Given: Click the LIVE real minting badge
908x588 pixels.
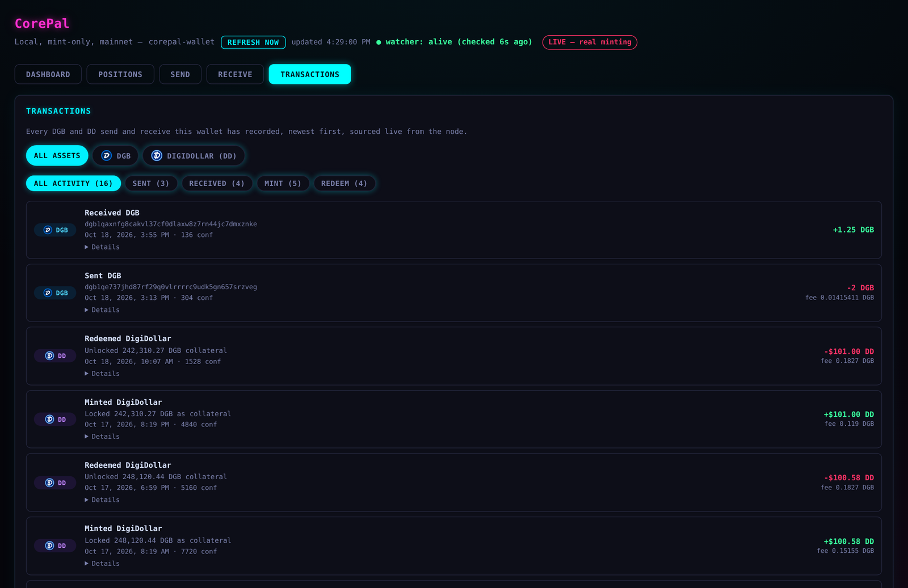Looking at the screenshot, I should point(590,43).
